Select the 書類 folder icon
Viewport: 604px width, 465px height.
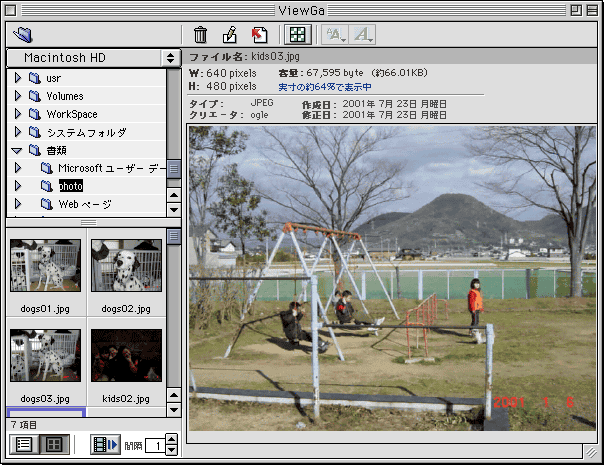pyautogui.click(x=35, y=150)
